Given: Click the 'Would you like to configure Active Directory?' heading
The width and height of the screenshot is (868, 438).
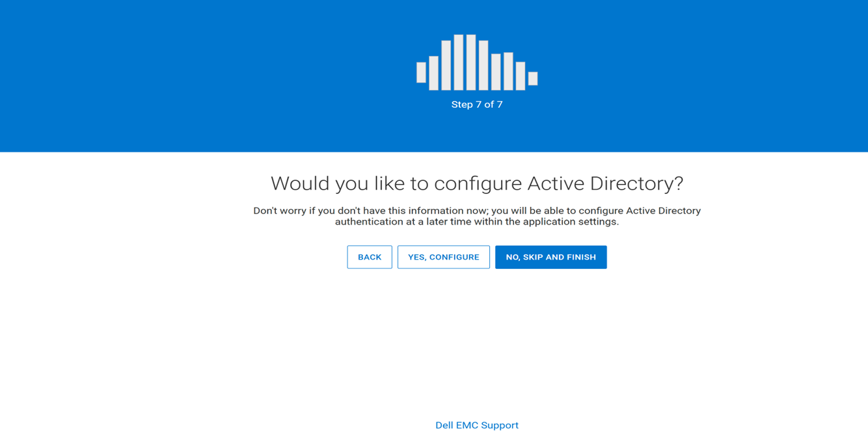Looking at the screenshot, I should tap(477, 184).
